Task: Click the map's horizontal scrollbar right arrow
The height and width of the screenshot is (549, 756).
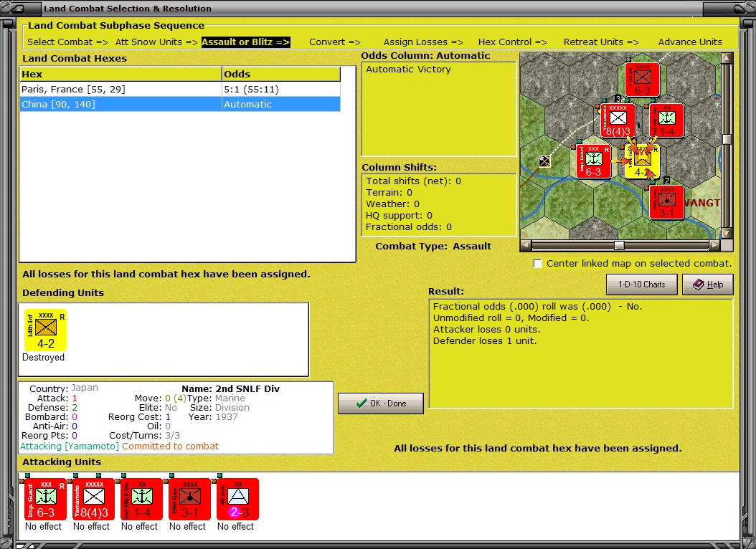Action: coord(715,245)
